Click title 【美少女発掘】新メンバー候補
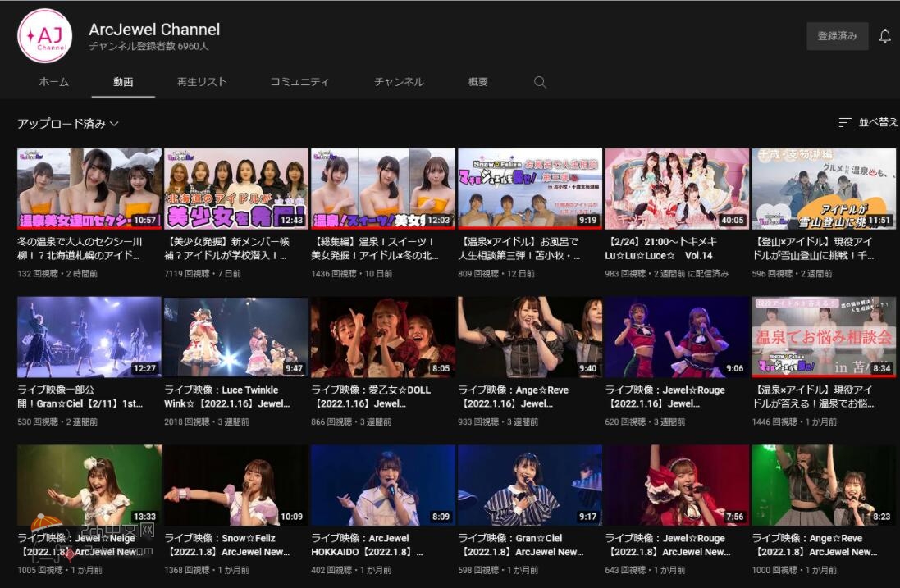900x588 pixels. pyautogui.click(x=227, y=248)
